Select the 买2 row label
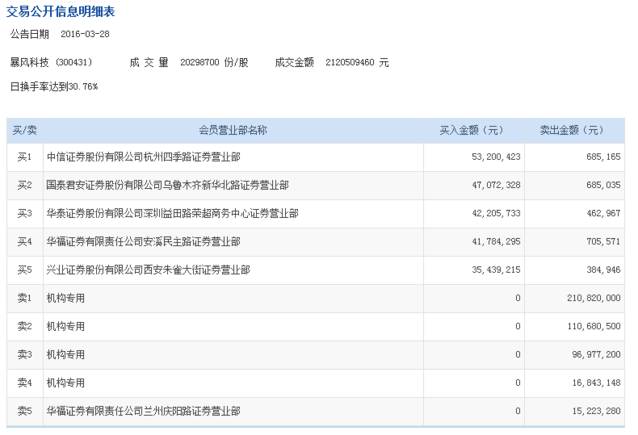The image size is (638, 435). pos(24,185)
